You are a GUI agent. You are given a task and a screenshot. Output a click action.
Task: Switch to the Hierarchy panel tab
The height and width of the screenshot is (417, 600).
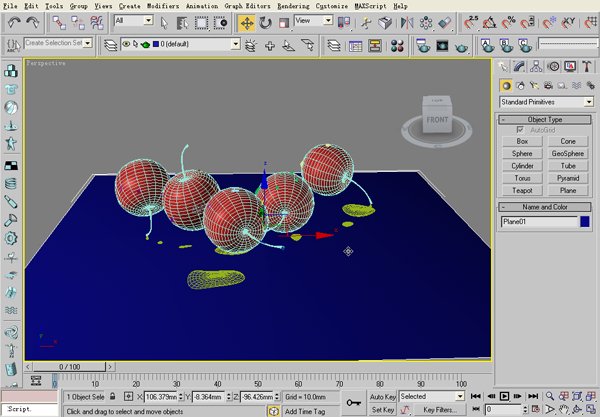537,66
